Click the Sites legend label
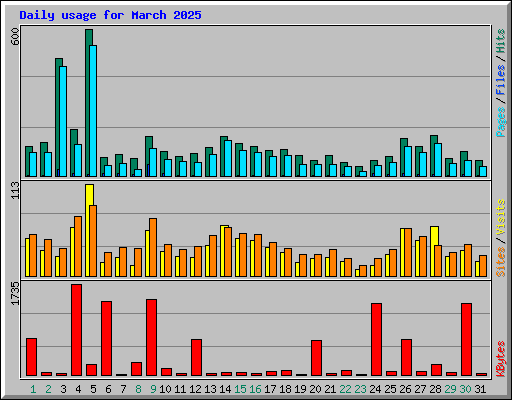Viewport: 512px width, 400px height. click(501, 262)
